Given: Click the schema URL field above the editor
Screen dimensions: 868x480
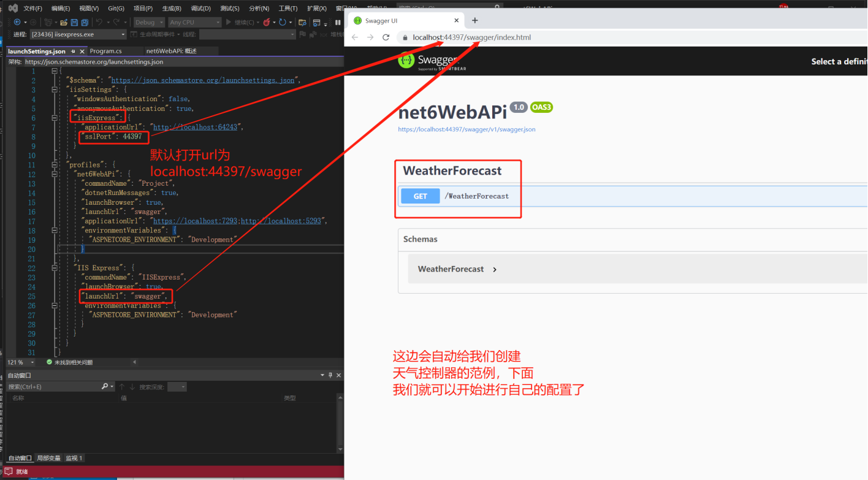Looking at the screenshot, I should 184,62.
